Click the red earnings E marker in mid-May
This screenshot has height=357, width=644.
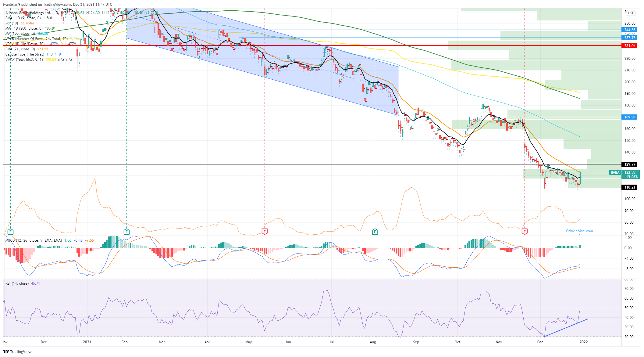tap(265, 232)
